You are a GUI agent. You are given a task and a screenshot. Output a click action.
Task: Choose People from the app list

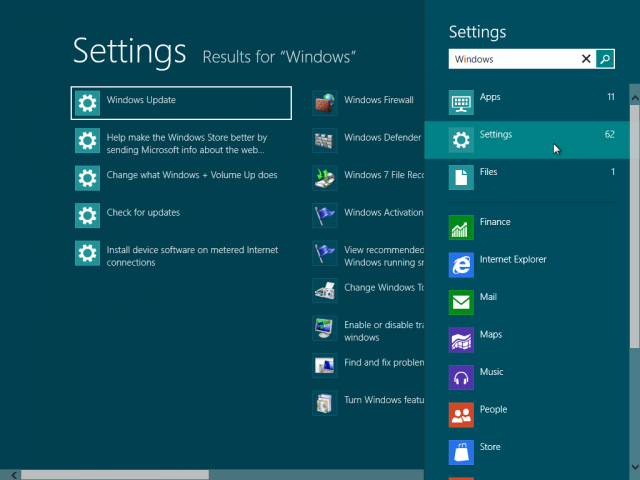(493, 409)
